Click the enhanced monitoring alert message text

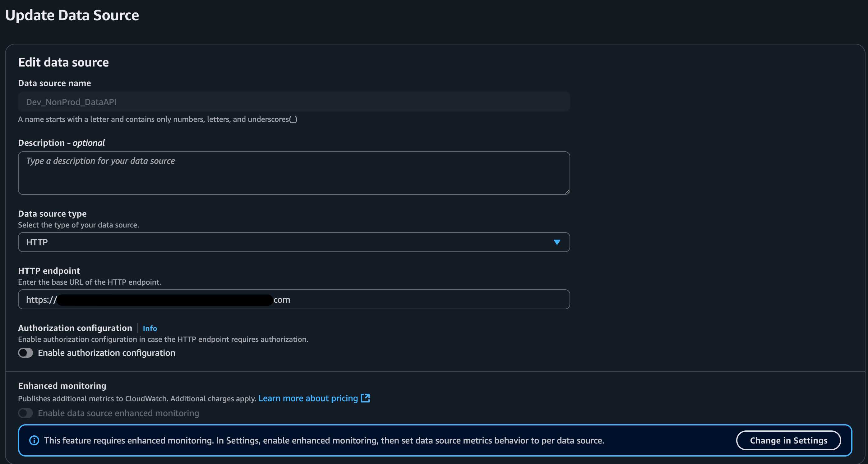click(x=323, y=440)
